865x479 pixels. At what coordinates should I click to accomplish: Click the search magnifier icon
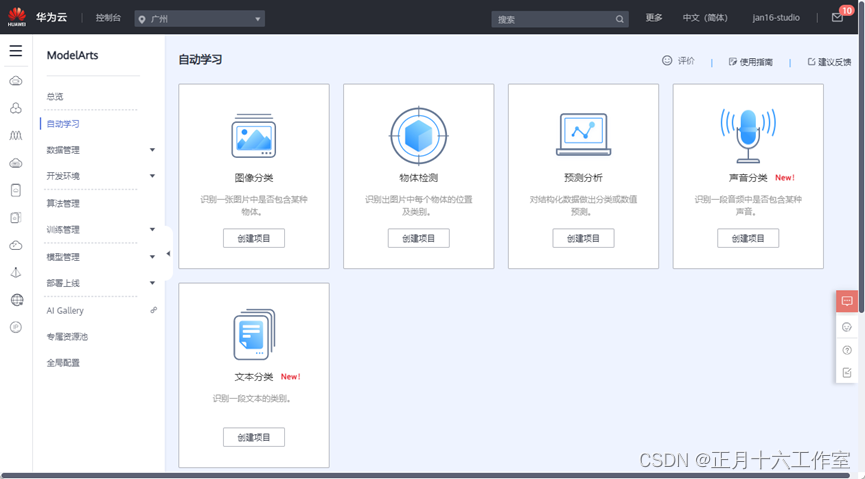620,19
